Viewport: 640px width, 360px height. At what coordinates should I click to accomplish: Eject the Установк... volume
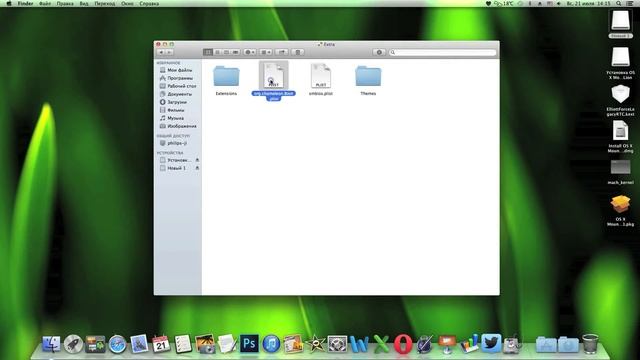click(x=197, y=160)
